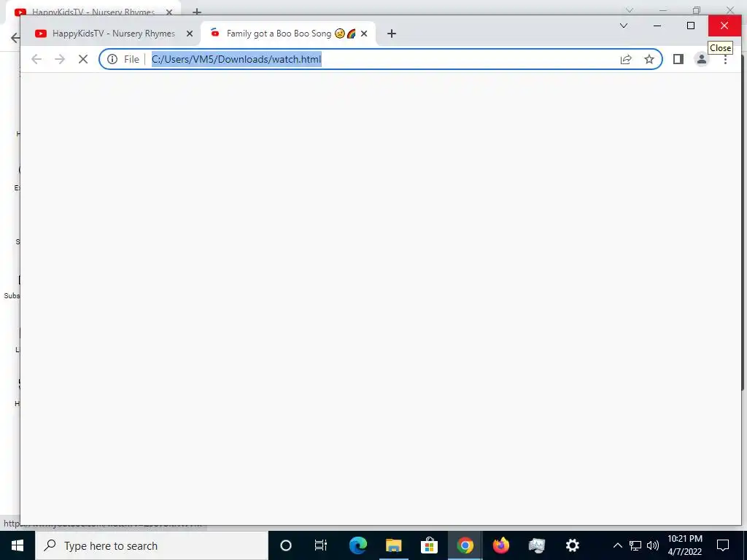The height and width of the screenshot is (560, 747).
Task: Open Task View on the taskbar
Action: (321, 545)
